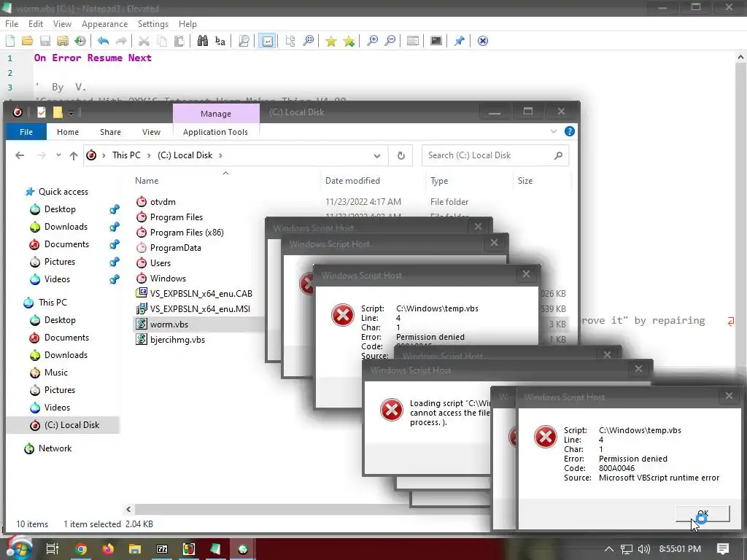Image resolution: width=747 pixels, height=560 pixels.
Task: Select the Share ribbon tab in Explorer
Action: (110, 132)
